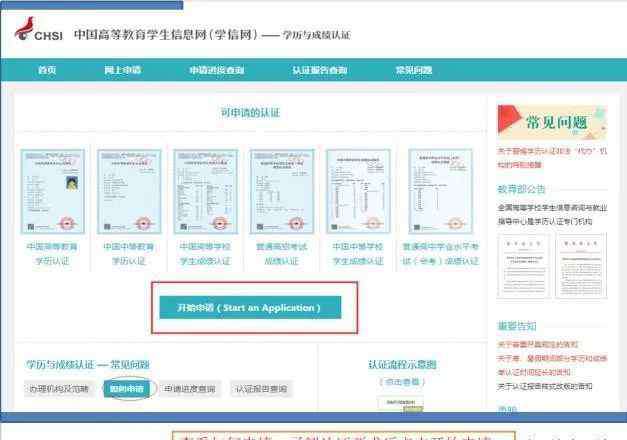
Task: Click the 教育部公告 sidebar heading
Action: point(521,189)
